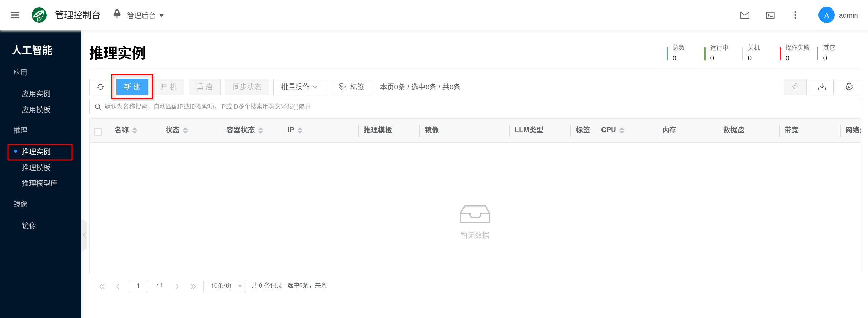Click the pin icon button
Image resolution: width=868 pixels, height=318 pixels.
(795, 87)
